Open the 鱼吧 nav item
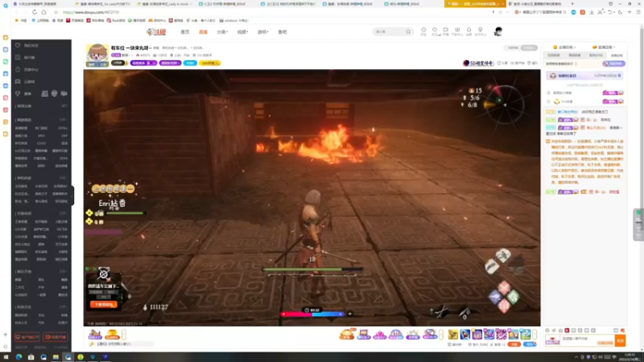The image size is (644, 362). point(283,32)
